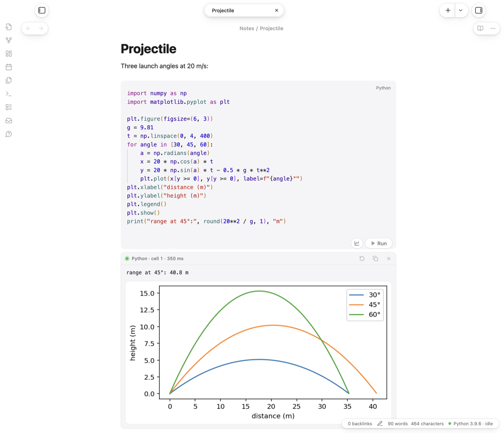The height and width of the screenshot is (433, 504).
Task: Go back with the left arrow
Action: coord(28,28)
